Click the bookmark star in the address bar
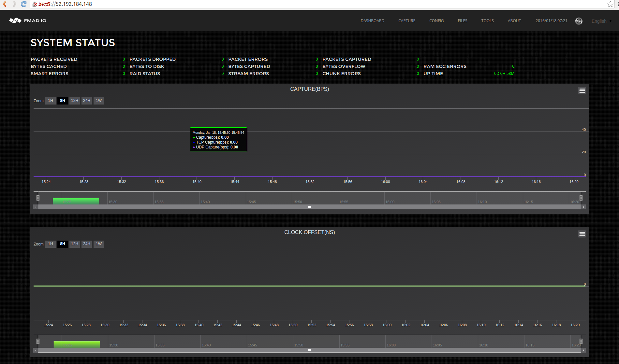This screenshot has height=364, width=619. 610,4
